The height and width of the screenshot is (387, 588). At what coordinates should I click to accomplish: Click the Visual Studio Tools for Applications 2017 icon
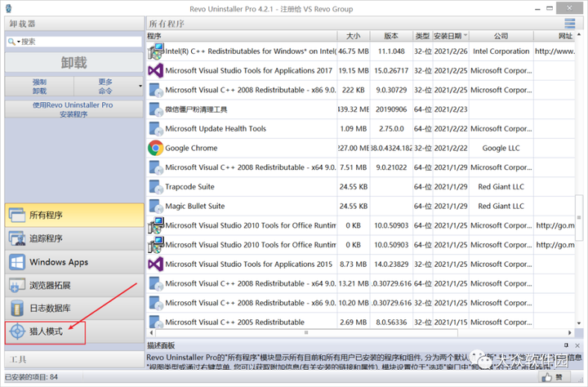click(156, 70)
